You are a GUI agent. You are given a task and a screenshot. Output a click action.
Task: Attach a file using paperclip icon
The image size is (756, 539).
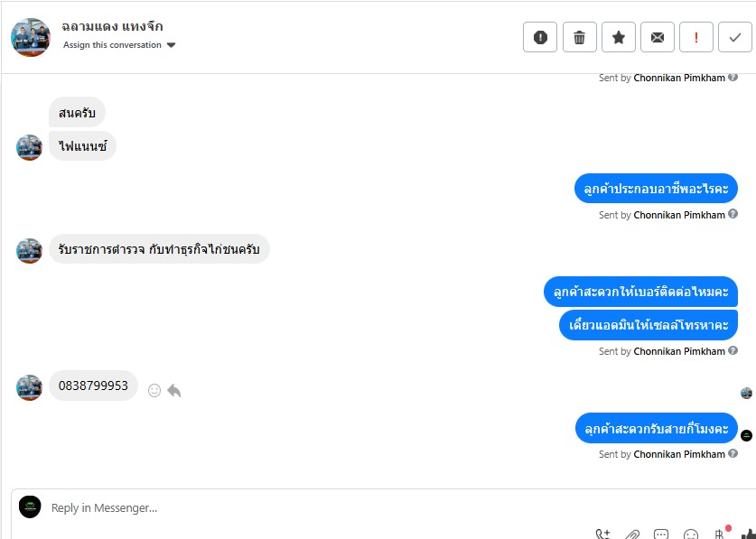click(632, 534)
